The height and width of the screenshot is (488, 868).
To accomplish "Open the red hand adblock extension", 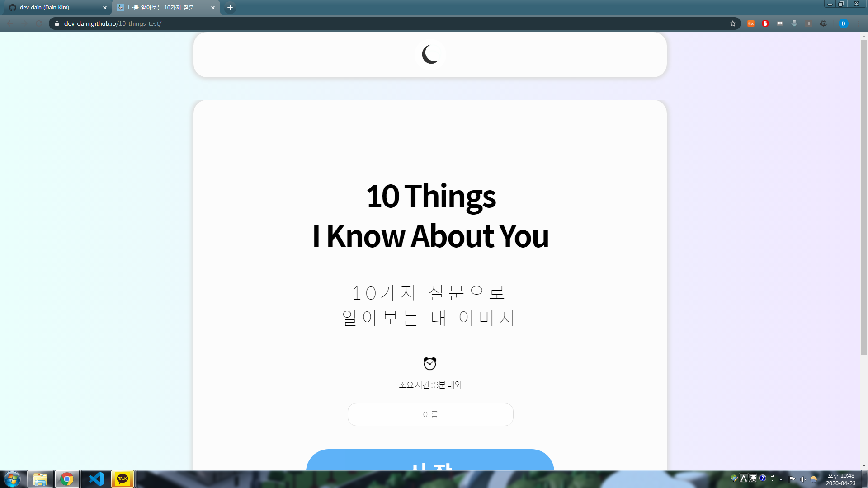I will [x=765, y=23].
